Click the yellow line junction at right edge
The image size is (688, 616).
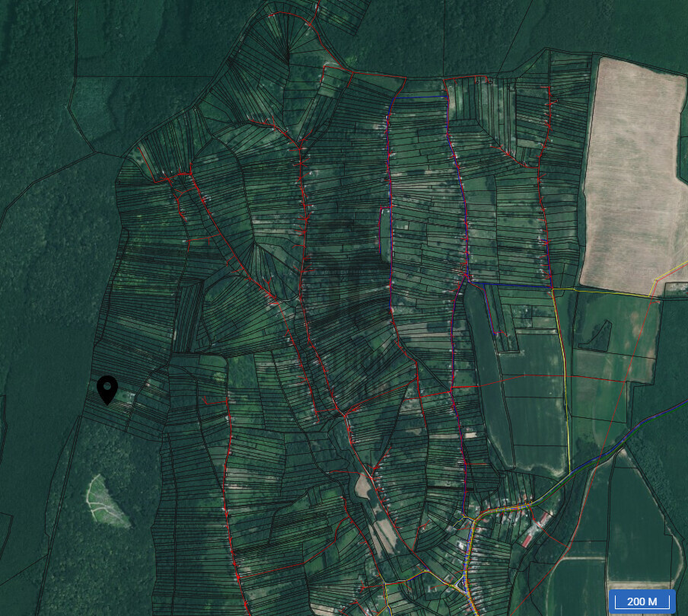656,280
